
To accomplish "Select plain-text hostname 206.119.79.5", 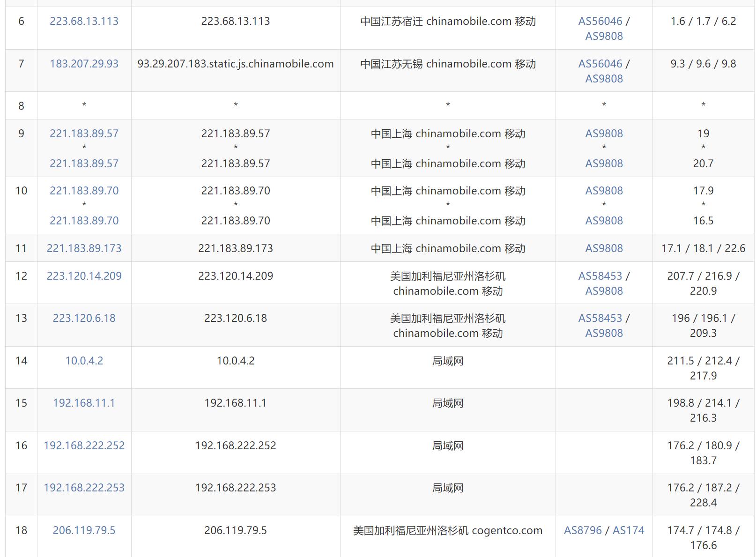I will pyautogui.click(x=236, y=530).
